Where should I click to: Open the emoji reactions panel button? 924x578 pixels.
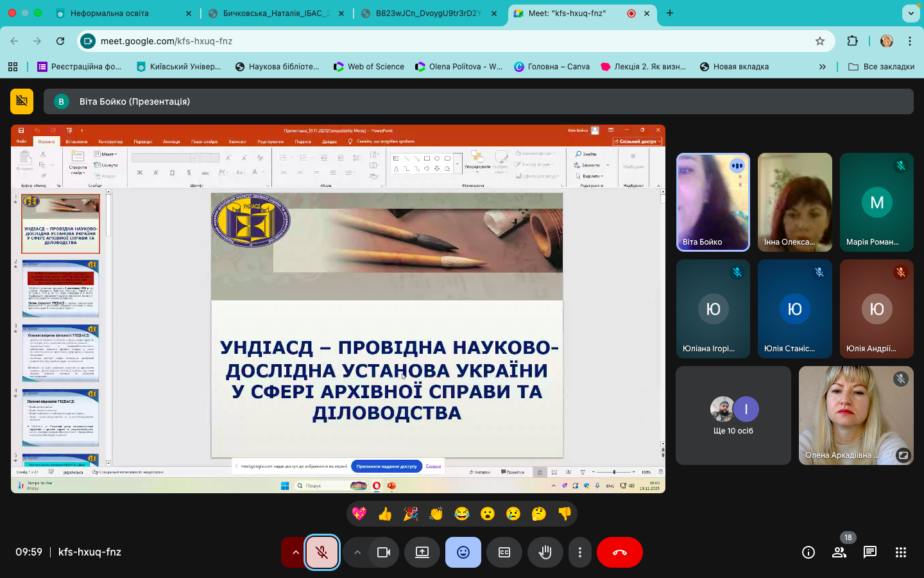(x=463, y=552)
